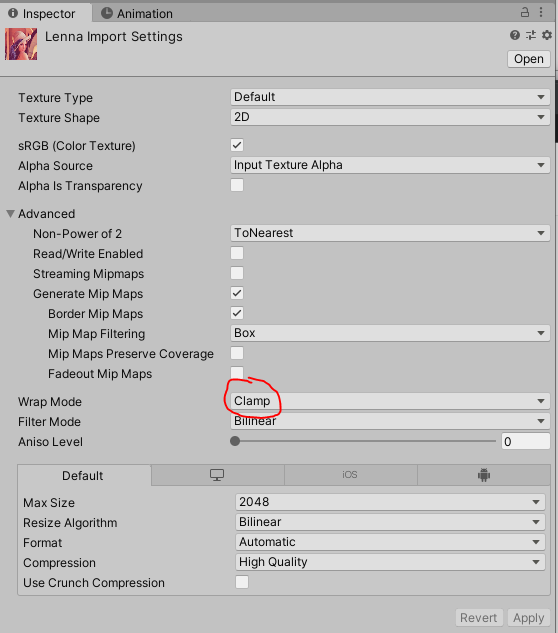Viewport: 558px width, 633px height.
Task: Click the Wrap Mode label
Action: click(50, 402)
